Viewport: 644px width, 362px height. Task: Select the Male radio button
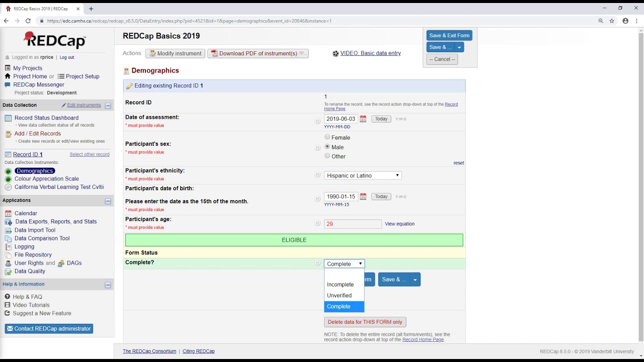point(328,147)
